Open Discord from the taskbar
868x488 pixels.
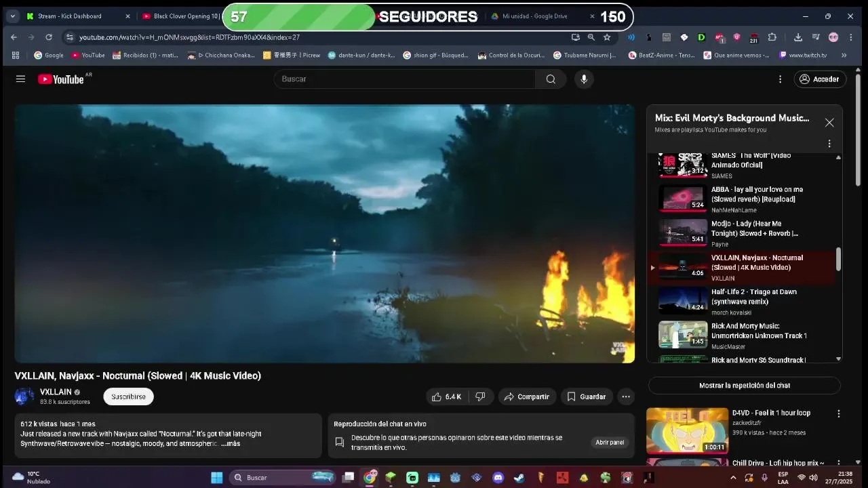[498, 478]
